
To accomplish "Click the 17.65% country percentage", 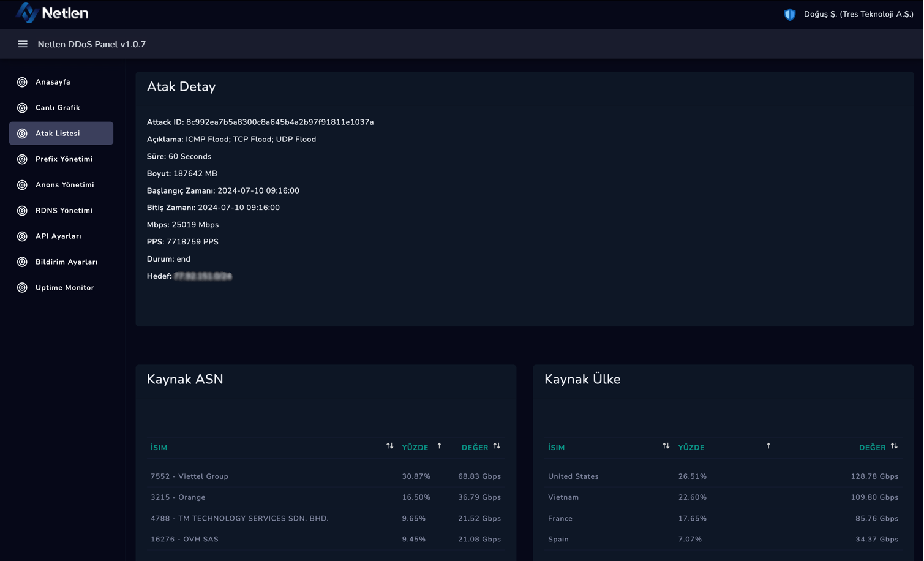I will pyautogui.click(x=693, y=518).
